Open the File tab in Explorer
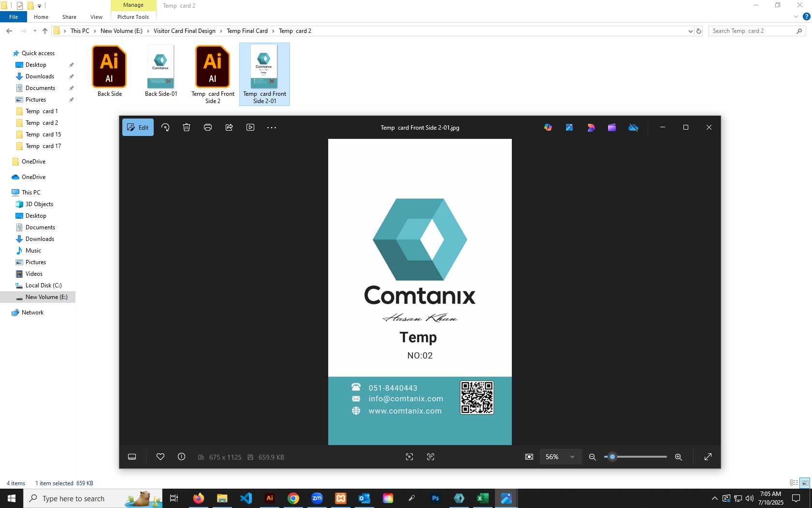 (x=14, y=17)
